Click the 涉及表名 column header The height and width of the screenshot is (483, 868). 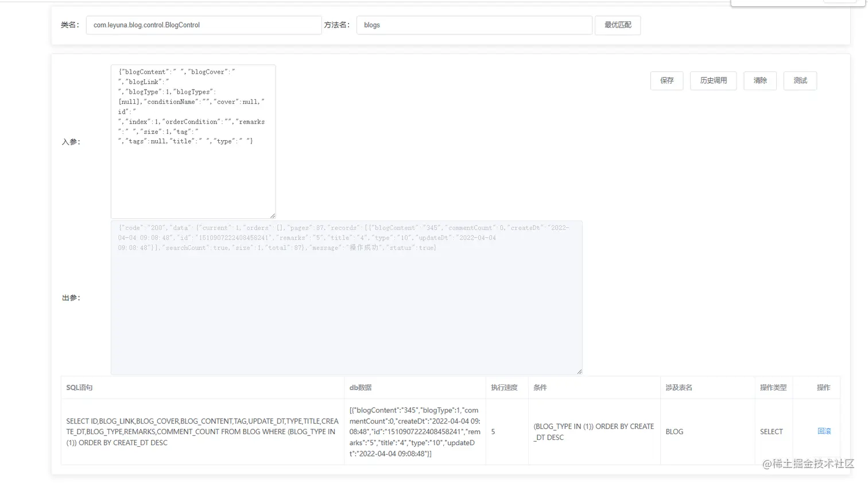point(707,388)
